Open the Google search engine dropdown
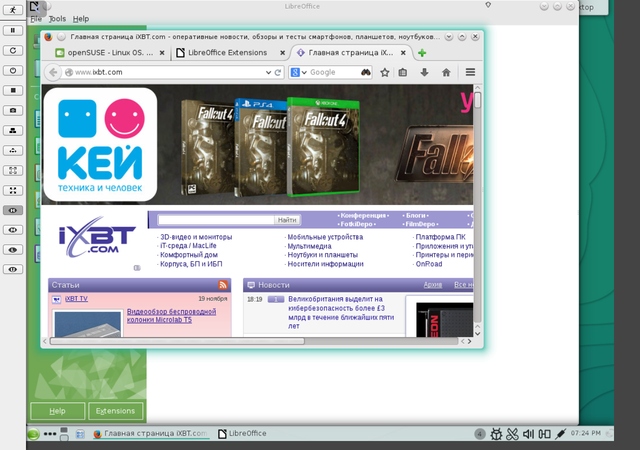 pos(298,72)
